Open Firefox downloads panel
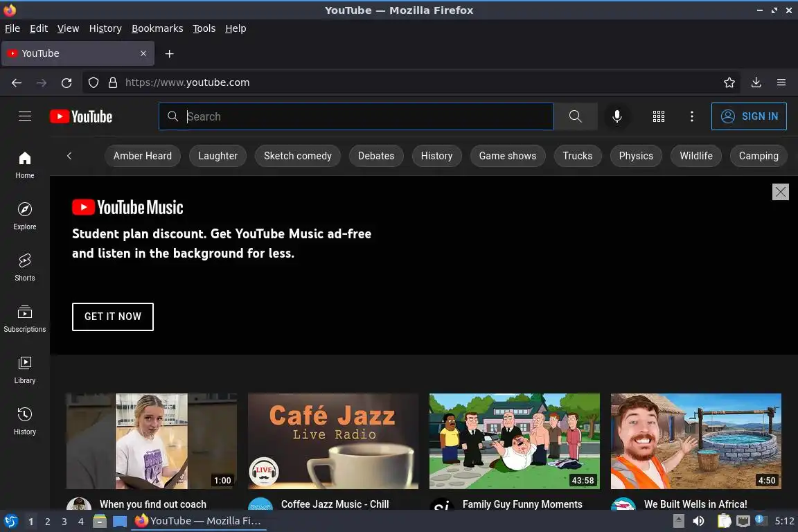The width and height of the screenshot is (798, 532). pos(756,82)
